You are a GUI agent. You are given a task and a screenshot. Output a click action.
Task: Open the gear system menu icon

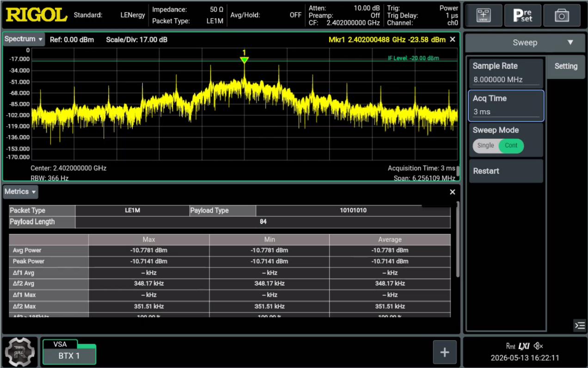pos(20,352)
